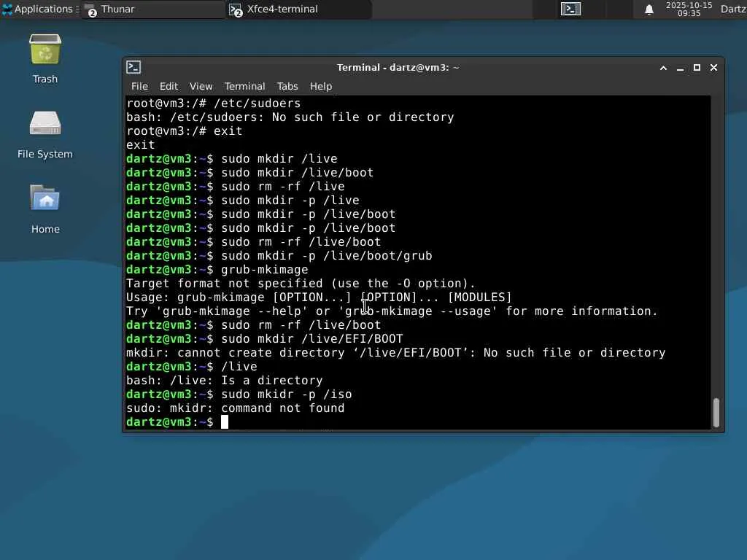Viewport: 747px width, 560px height.
Task: Click 'sudo mkdir -p /live/boot/grub' line
Action: coord(279,256)
